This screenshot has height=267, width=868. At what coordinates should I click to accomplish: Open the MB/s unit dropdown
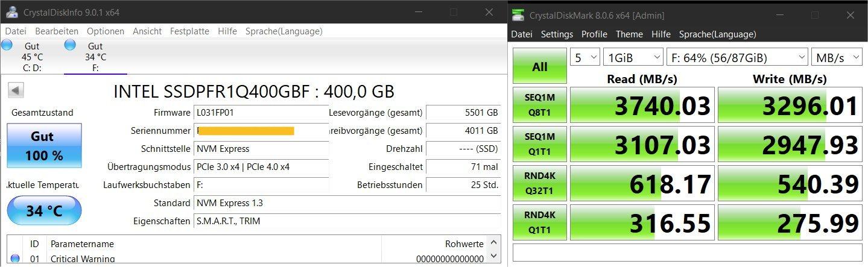pyautogui.click(x=837, y=58)
